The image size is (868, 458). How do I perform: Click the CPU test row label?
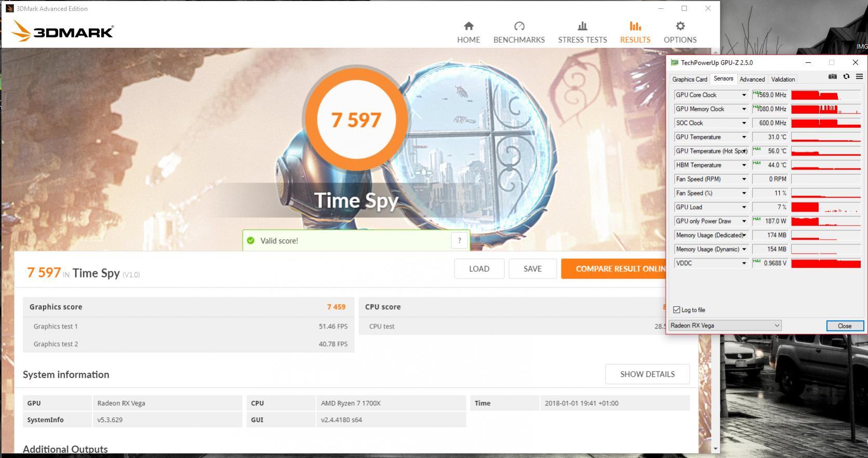click(x=382, y=326)
